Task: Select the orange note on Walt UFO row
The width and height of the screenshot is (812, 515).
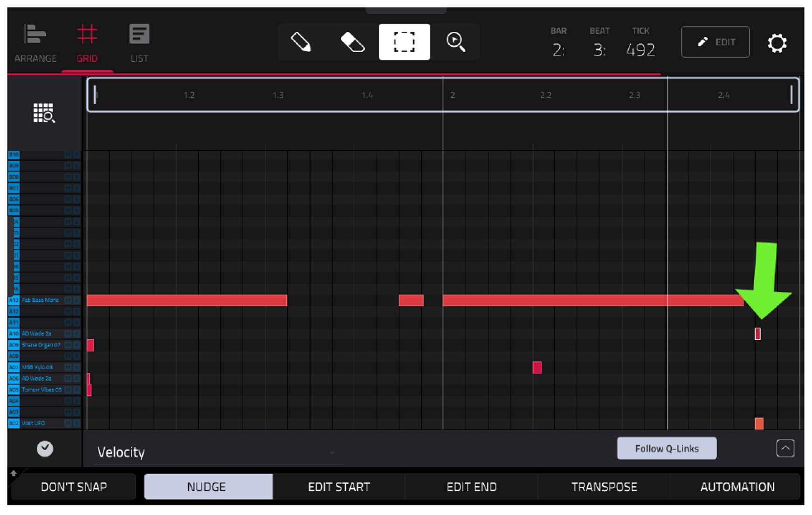Action: tap(759, 424)
